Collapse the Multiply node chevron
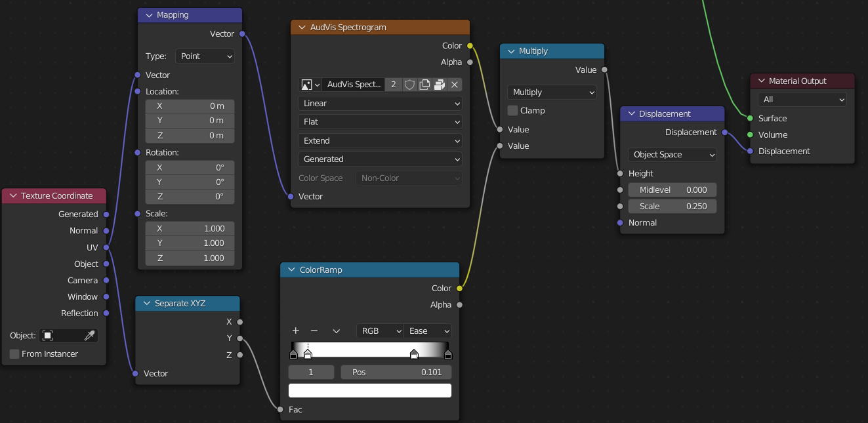This screenshot has width=868, height=423. coord(511,51)
